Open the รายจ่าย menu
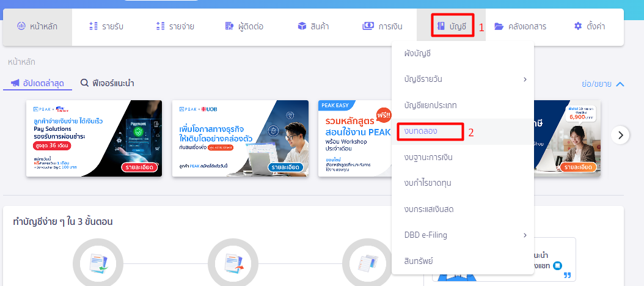 click(x=175, y=27)
